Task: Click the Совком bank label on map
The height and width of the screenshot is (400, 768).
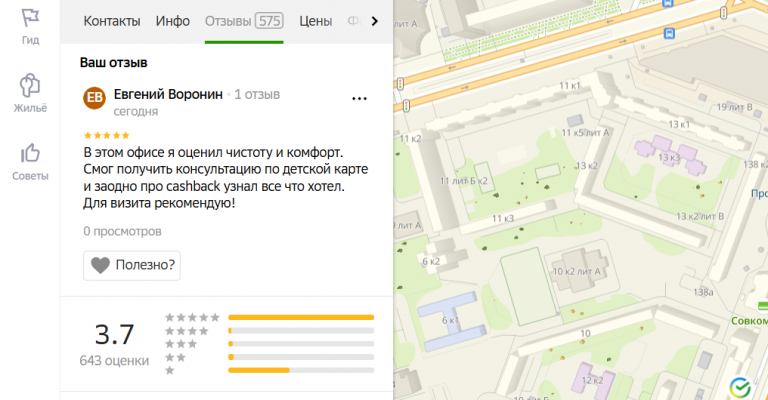Action: pyautogui.click(x=749, y=321)
